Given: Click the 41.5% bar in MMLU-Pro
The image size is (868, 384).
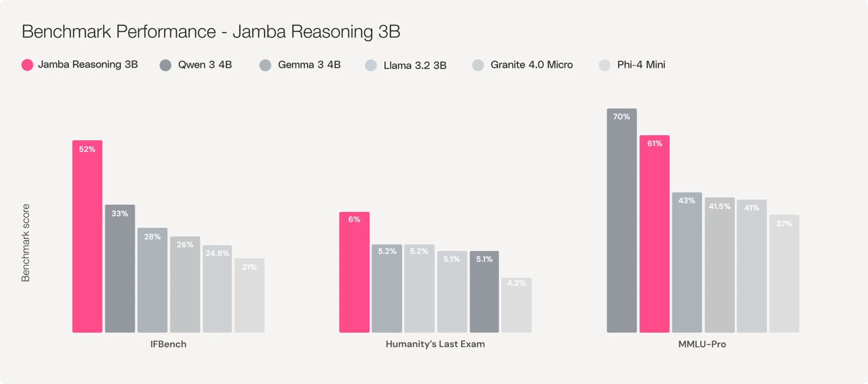Looking at the screenshot, I should pos(720,265).
